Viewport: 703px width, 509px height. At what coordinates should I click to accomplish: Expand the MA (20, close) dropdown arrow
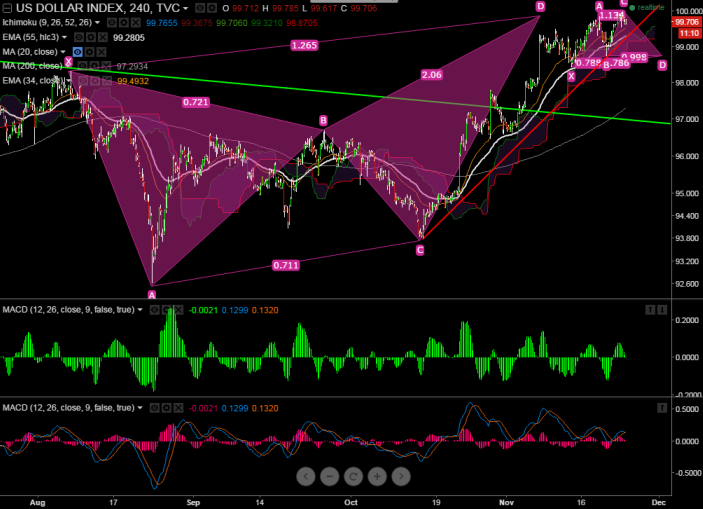[x=63, y=52]
